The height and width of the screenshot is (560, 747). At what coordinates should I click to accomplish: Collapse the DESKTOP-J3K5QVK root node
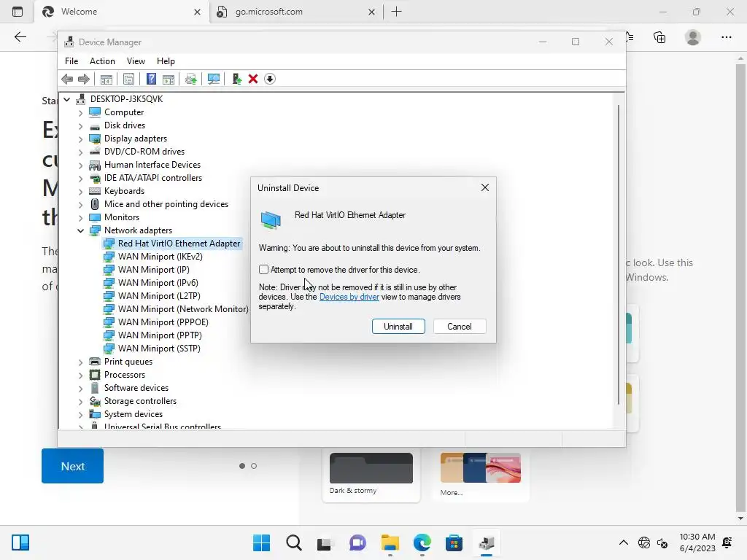[x=66, y=99]
